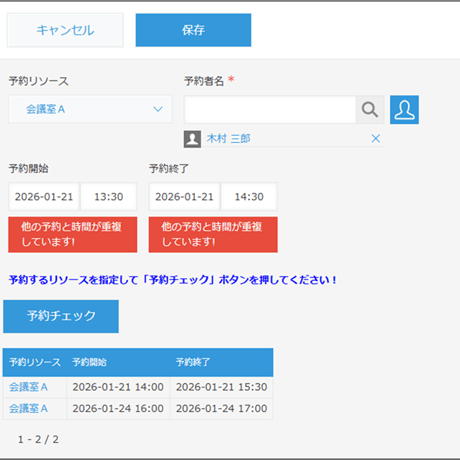Click the 予約終了 table column header
460x460 pixels.
pos(222,362)
